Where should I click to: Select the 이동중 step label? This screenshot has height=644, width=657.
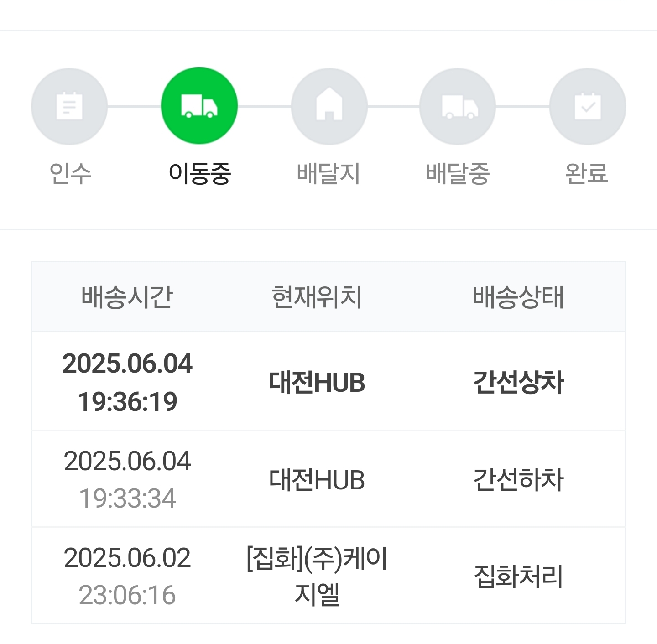(x=200, y=173)
